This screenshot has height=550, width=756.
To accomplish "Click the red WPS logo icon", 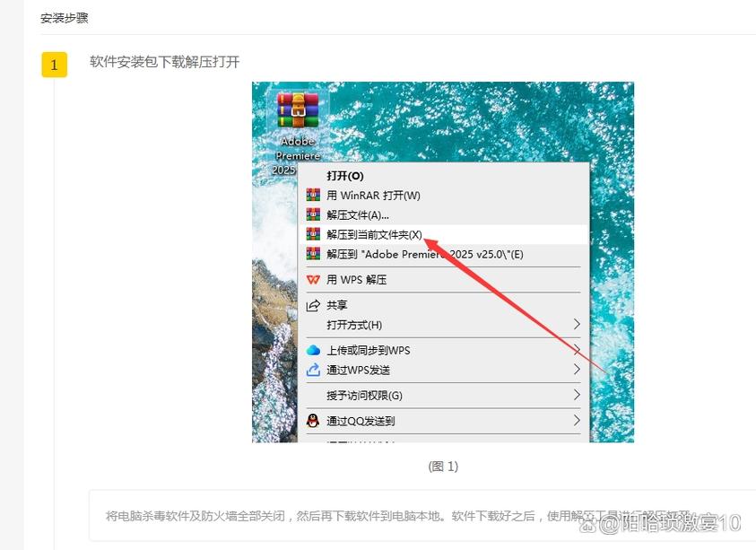I will (313, 280).
